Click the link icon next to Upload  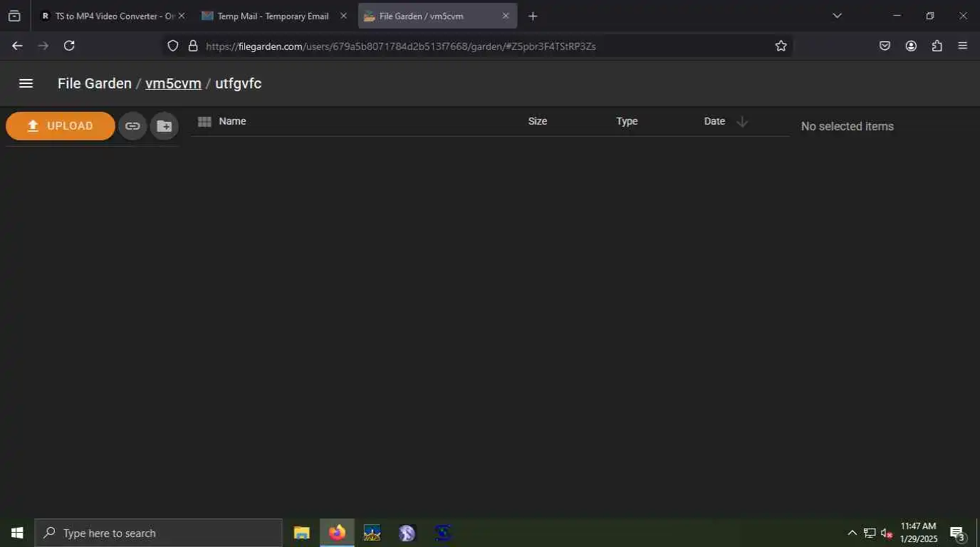click(x=132, y=126)
